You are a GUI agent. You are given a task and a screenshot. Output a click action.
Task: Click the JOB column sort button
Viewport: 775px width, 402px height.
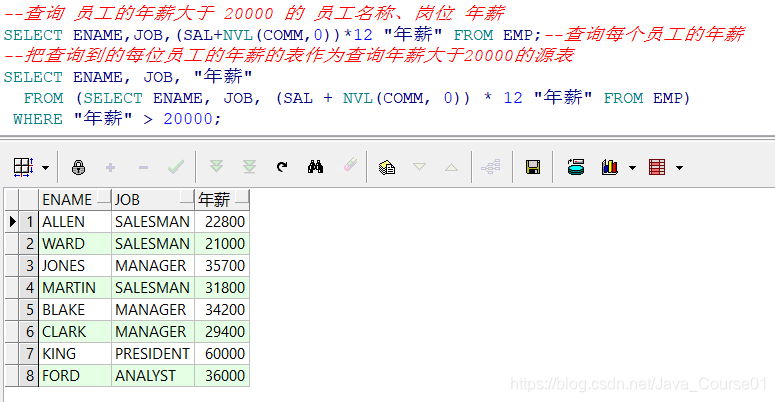[x=187, y=197]
